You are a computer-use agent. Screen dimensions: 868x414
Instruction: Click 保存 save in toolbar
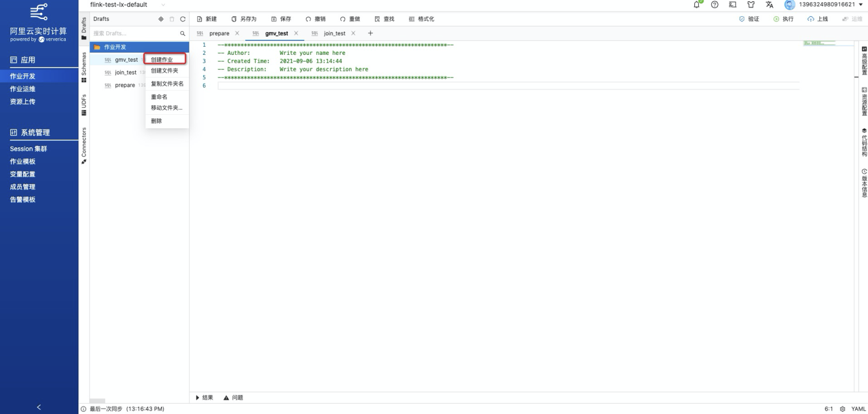(x=281, y=19)
